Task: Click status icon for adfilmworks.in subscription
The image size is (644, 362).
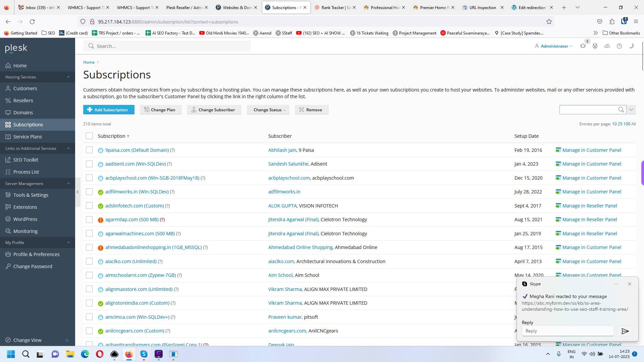Action: pyautogui.click(x=100, y=192)
